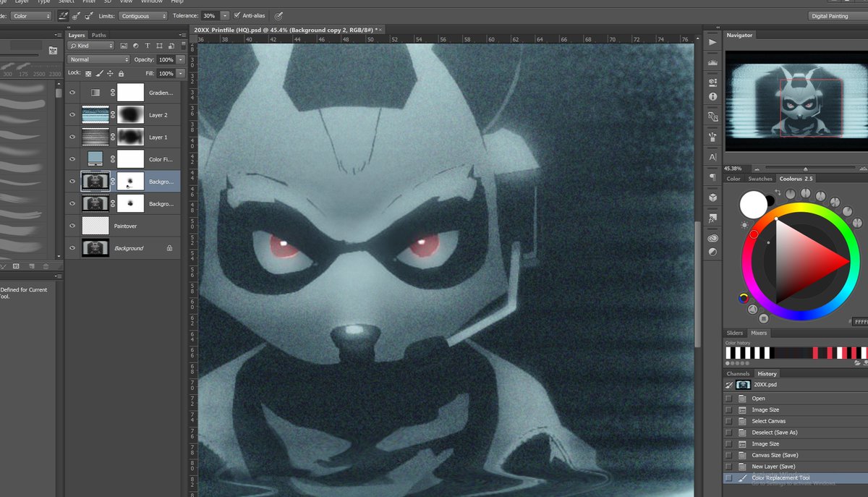Open Opacity dropdown arrow
This screenshot has width=868, height=497.
(180, 59)
